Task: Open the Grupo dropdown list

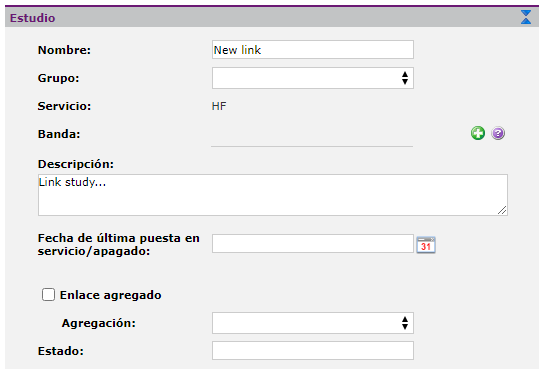Action: coord(313,78)
